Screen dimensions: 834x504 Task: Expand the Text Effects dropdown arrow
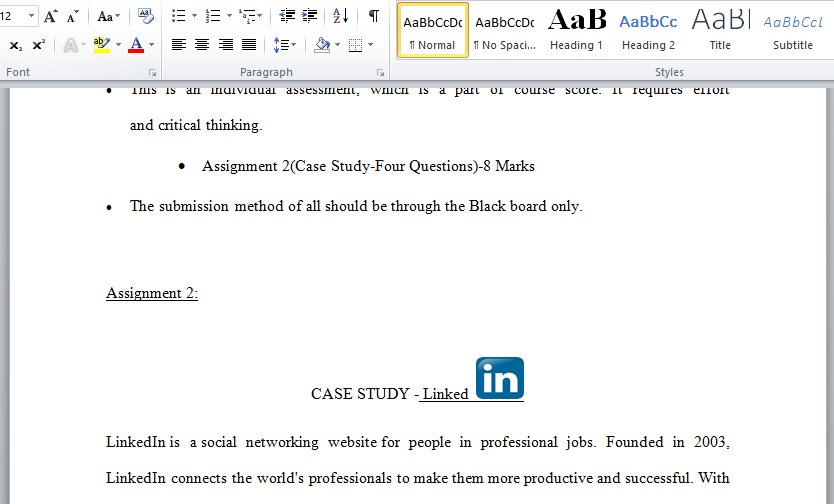pos(84,45)
